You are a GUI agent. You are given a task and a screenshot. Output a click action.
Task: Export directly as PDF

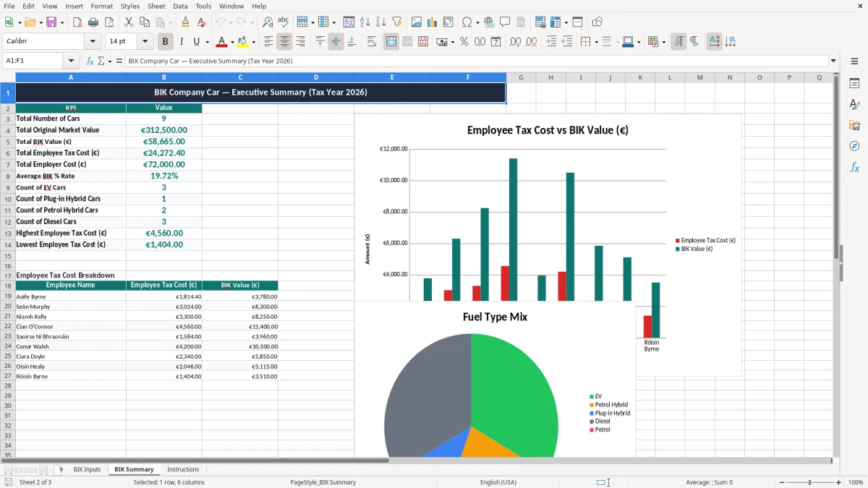click(x=77, y=22)
